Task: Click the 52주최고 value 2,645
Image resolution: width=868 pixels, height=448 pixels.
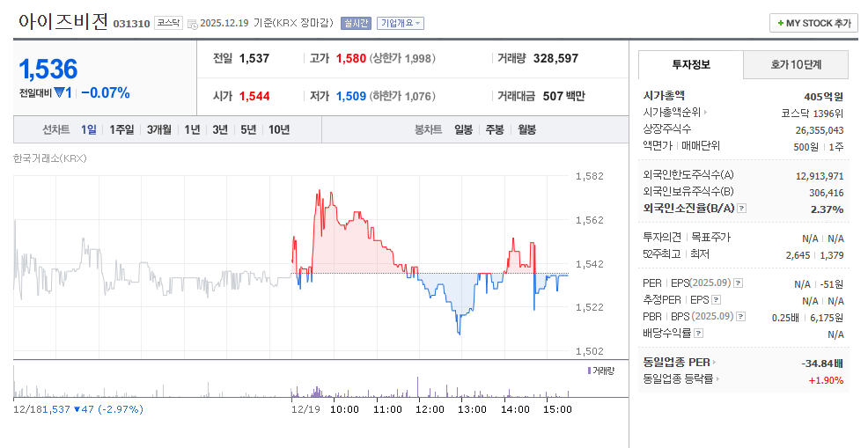Action: click(798, 255)
